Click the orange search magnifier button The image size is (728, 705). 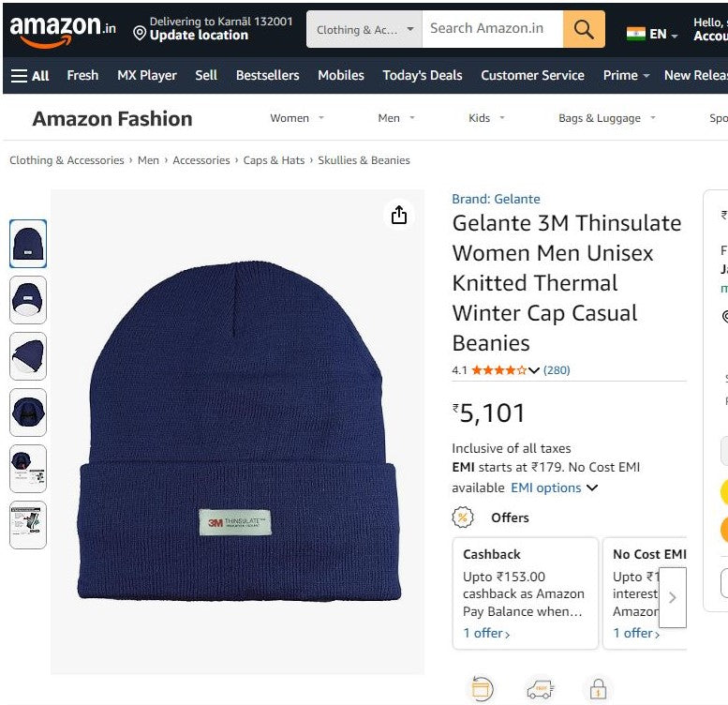point(584,30)
